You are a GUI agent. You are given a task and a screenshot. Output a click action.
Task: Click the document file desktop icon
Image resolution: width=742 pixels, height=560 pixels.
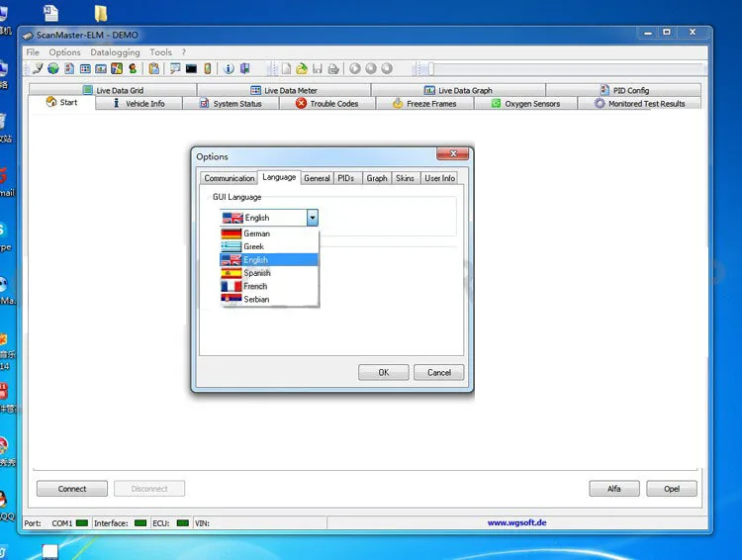click(x=51, y=13)
